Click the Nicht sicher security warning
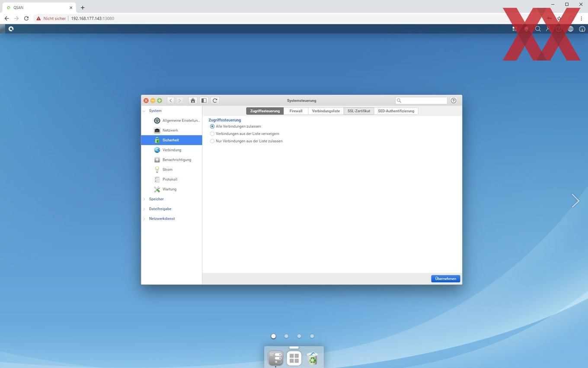This screenshot has height=368, width=588. click(x=51, y=19)
